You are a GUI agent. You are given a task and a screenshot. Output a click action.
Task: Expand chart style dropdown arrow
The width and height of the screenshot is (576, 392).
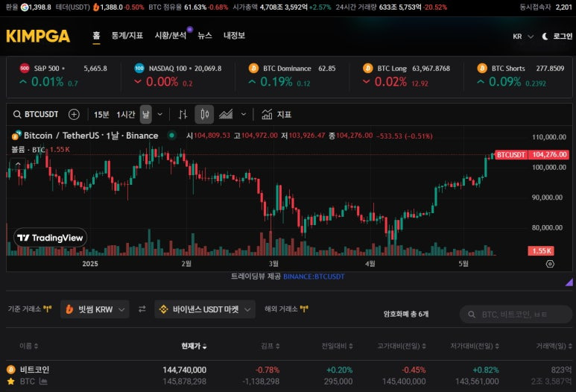244,115
